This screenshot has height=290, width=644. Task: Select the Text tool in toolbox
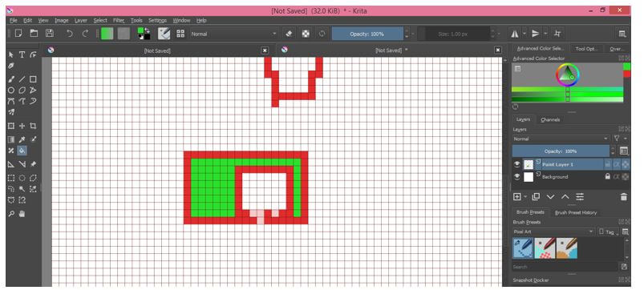[x=22, y=54]
